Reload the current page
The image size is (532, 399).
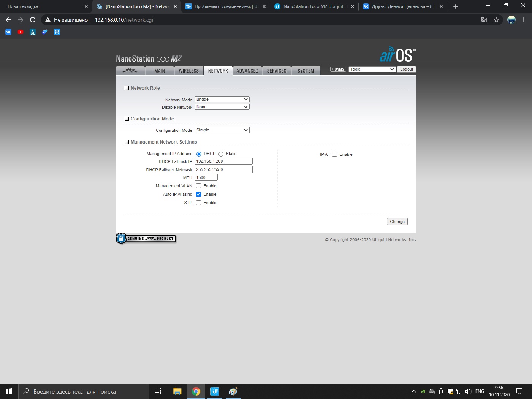click(x=33, y=20)
